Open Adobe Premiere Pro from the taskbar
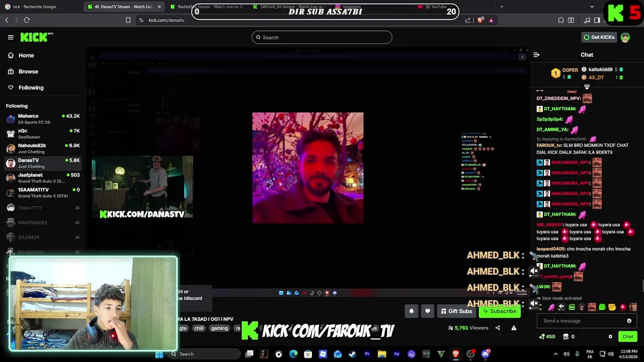Viewport: 644px width, 362px height. coord(367,354)
